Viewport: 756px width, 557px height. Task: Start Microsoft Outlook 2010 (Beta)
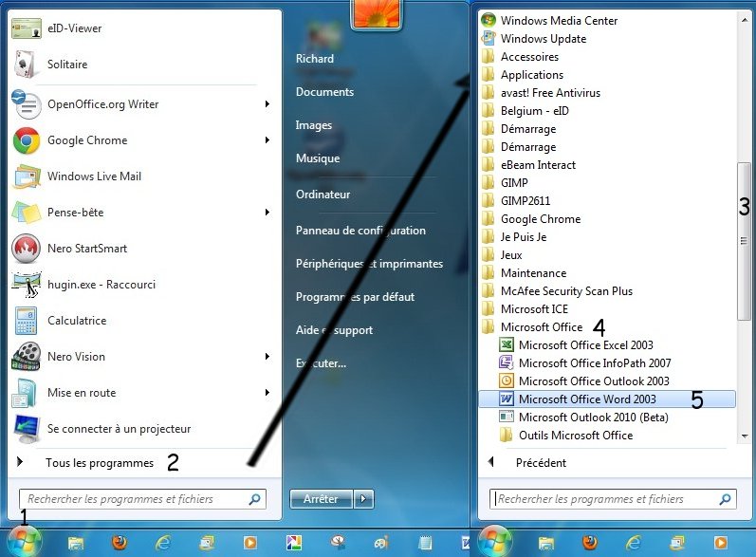(x=584, y=418)
